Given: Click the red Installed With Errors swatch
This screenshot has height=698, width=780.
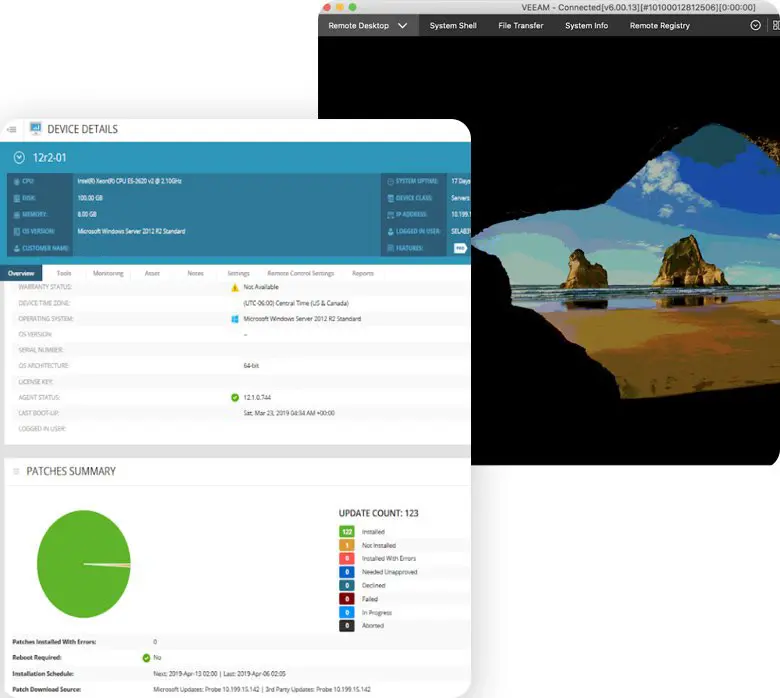Looking at the screenshot, I should click(x=347, y=559).
